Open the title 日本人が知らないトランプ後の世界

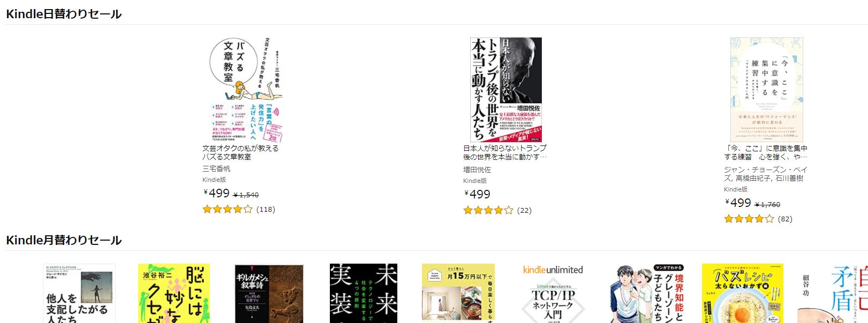505,152
